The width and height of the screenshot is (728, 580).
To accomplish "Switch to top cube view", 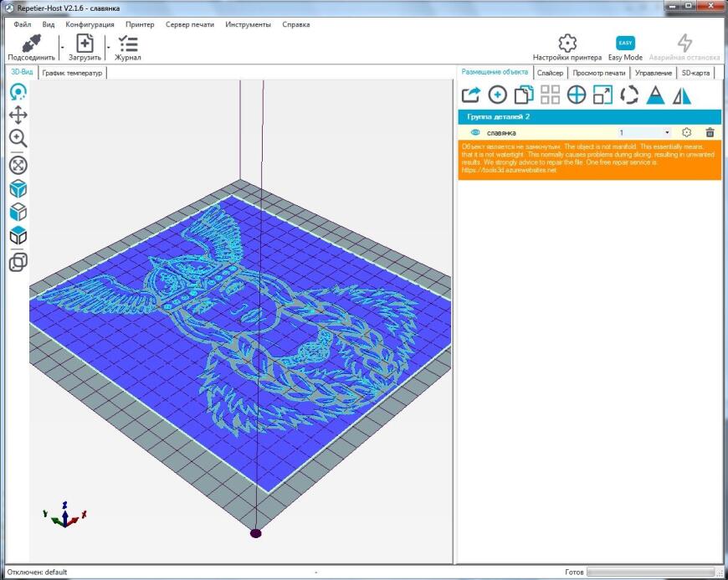I will click(x=18, y=235).
